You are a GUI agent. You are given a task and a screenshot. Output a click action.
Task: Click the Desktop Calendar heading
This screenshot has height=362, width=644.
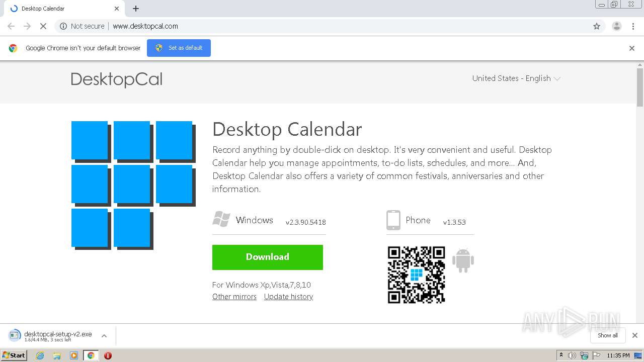pyautogui.click(x=287, y=130)
